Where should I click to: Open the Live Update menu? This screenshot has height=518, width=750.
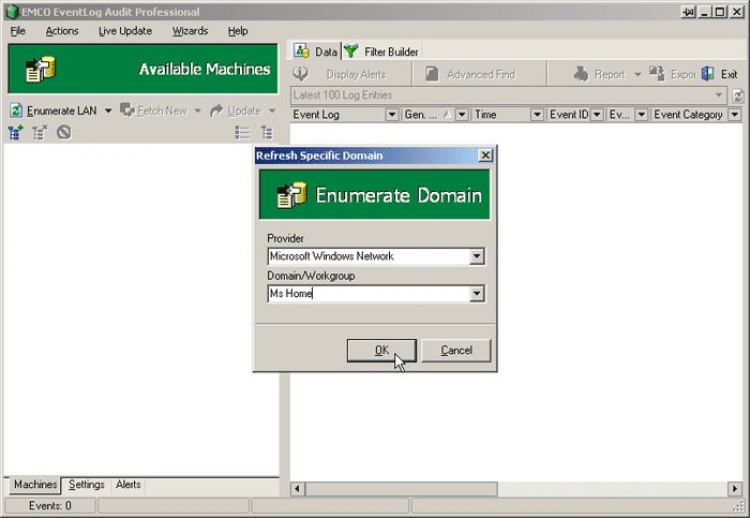pyautogui.click(x=125, y=31)
